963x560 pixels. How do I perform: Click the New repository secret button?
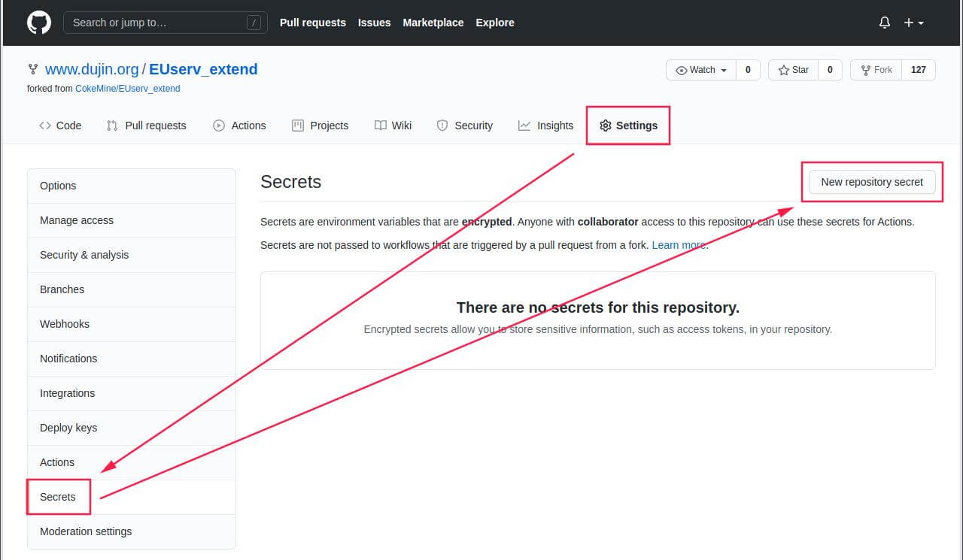click(871, 182)
